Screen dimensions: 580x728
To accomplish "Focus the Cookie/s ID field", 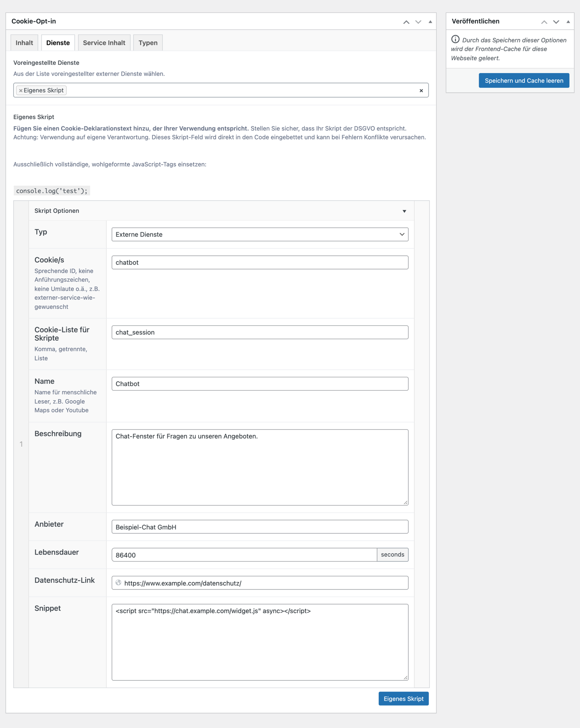I will pyautogui.click(x=260, y=262).
